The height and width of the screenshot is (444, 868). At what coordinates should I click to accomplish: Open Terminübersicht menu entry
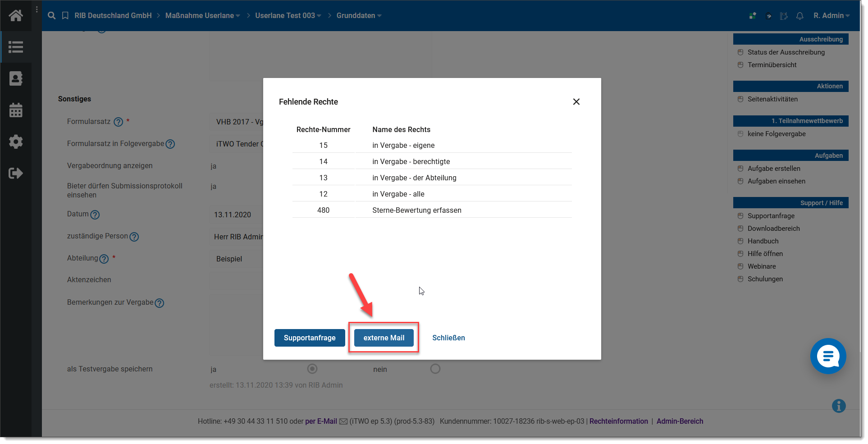(772, 65)
